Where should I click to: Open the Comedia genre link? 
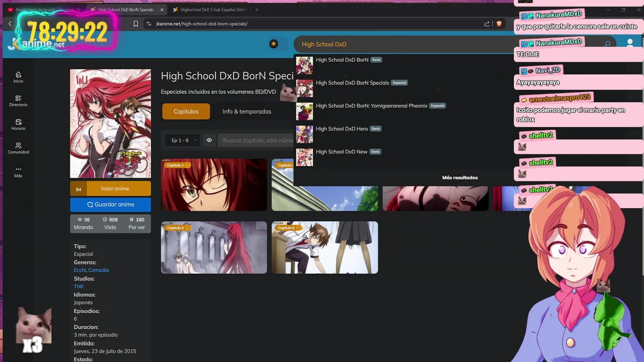tap(99, 270)
